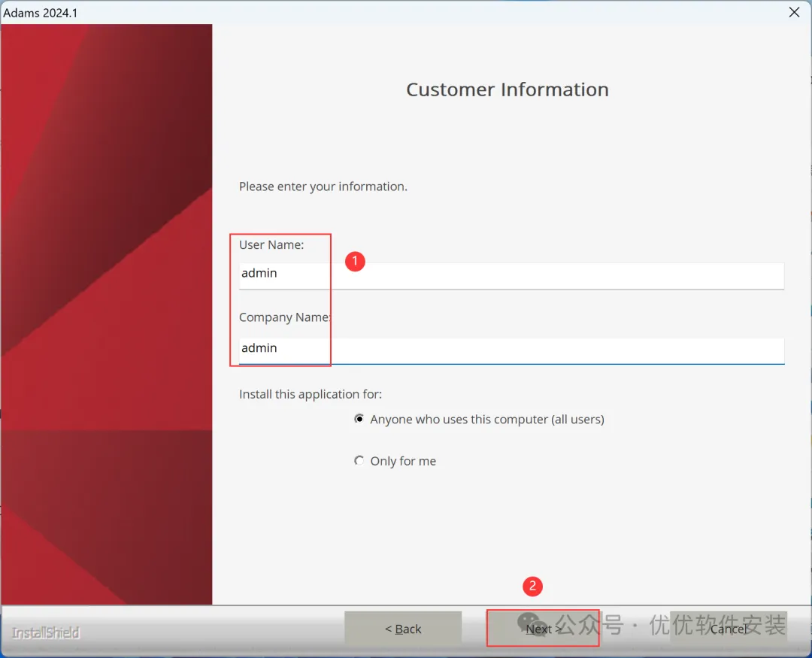Click the Adams 2024.1 window title
Screen dimensions: 812x658
[41, 13]
